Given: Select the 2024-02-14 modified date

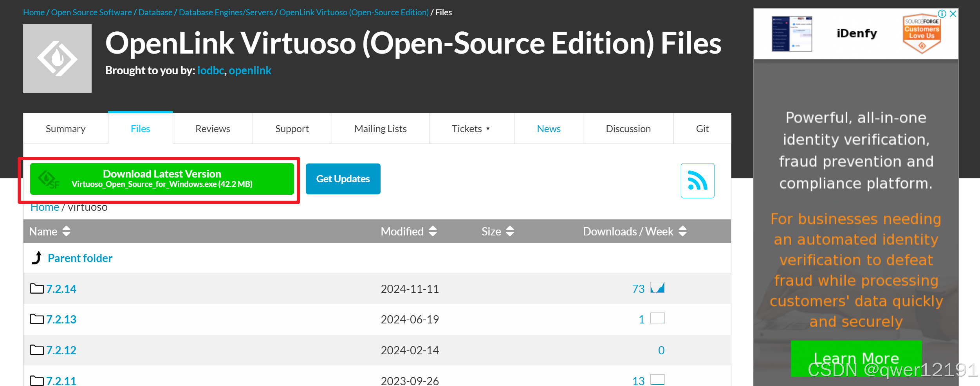Looking at the screenshot, I should pyautogui.click(x=410, y=350).
